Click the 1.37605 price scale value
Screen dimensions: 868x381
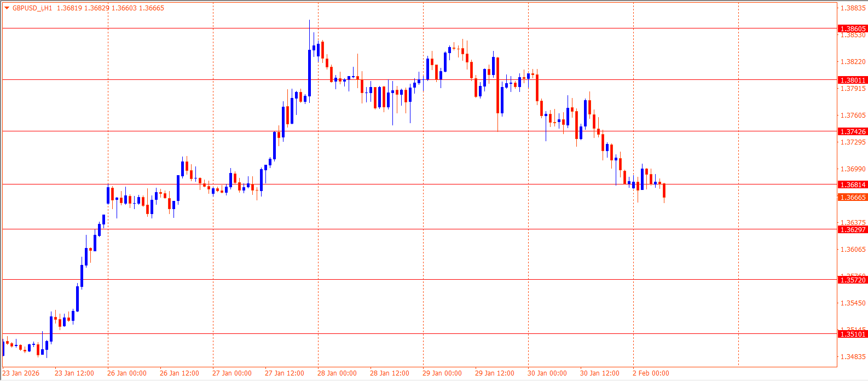coord(853,116)
